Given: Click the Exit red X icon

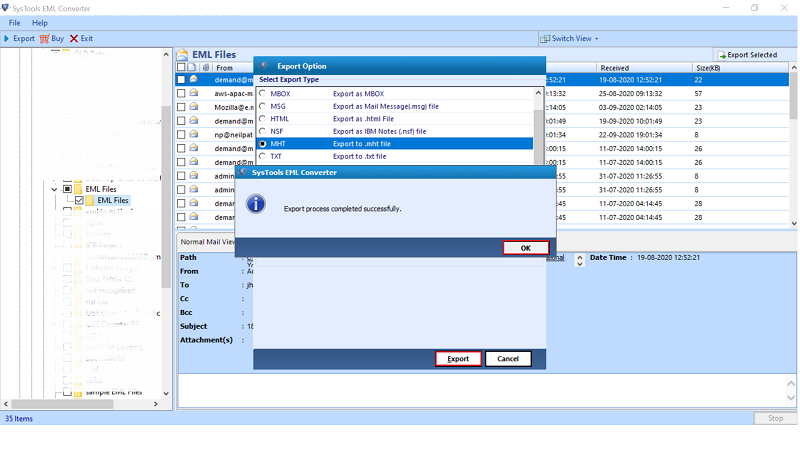Looking at the screenshot, I should [x=74, y=39].
